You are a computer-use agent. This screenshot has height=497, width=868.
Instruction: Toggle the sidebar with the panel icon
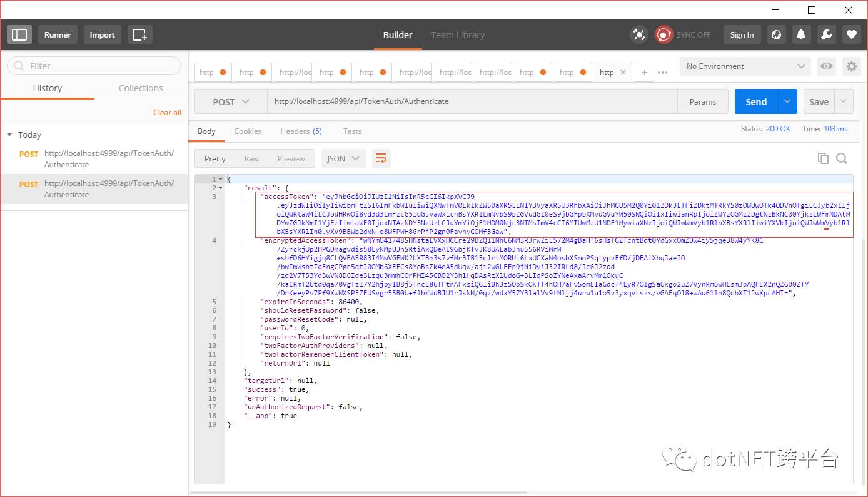click(x=19, y=34)
